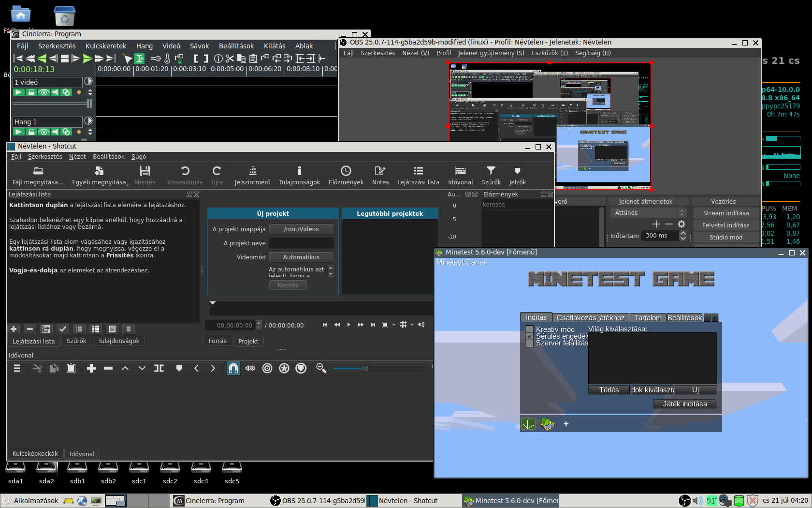Click thermometer icon in Cinelerra toolbar
Viewport: 812px width, 508px height.
pos(167,59)
